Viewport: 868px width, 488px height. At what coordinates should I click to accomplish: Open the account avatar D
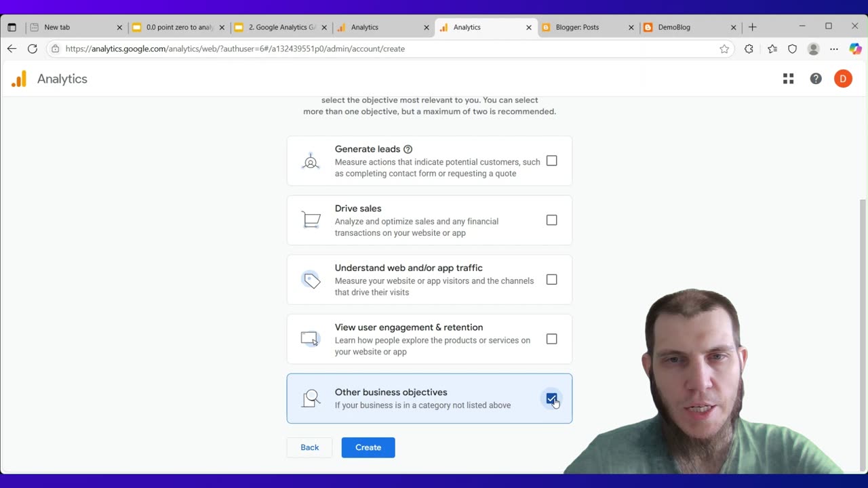coord(843,79)
